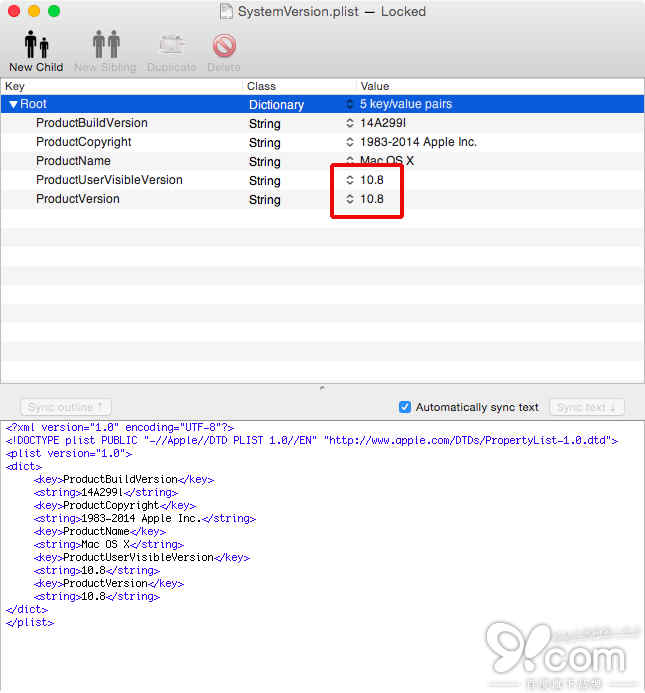Click XML line key ProductName
Image resolution: width=645 pixels, height=693 pixels.
[100, 531]
